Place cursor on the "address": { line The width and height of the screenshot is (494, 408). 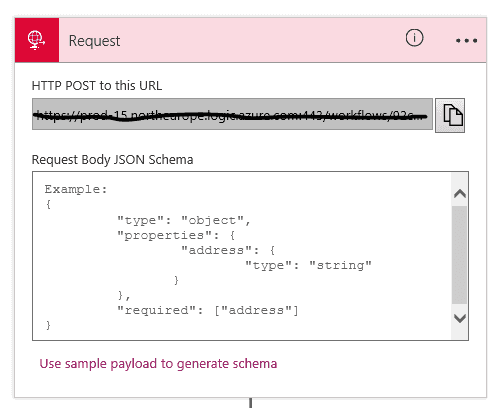click(228, 250)
